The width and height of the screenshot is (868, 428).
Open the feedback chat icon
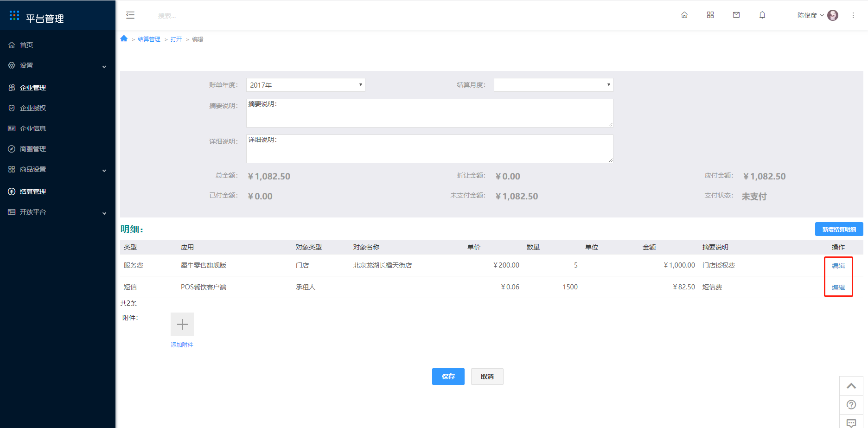[x=851, y=422]
